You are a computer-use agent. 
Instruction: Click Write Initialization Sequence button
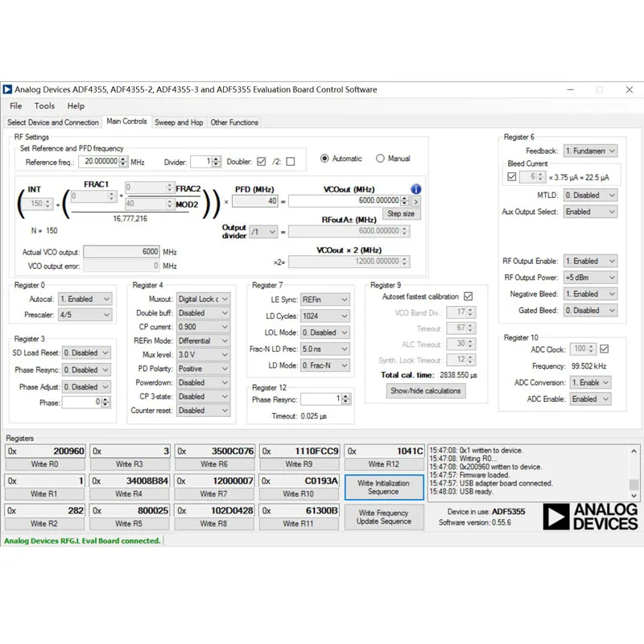[x=384, y=488]
